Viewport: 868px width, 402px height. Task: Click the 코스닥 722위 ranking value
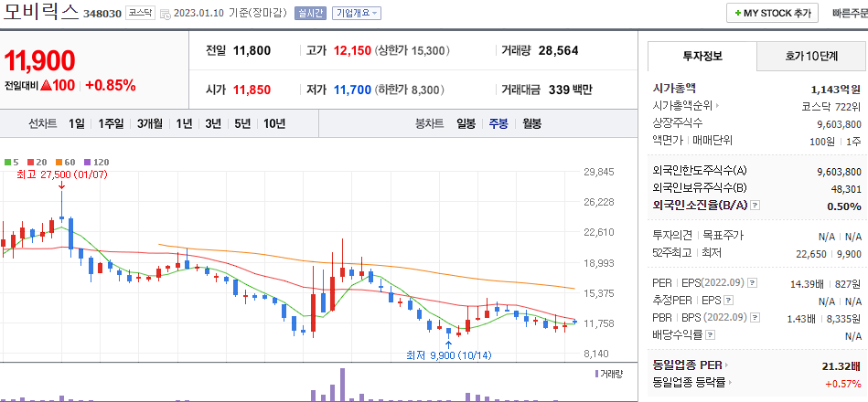[831, 107]
